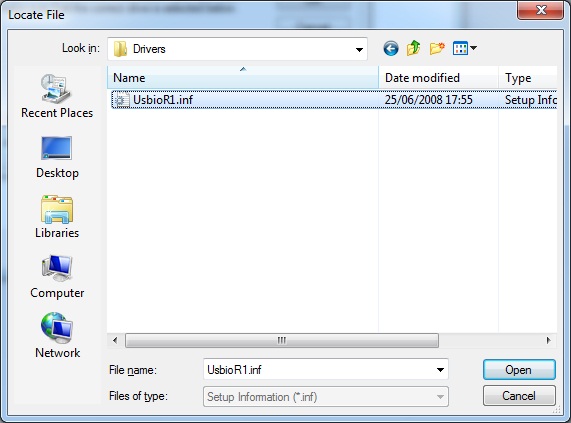
Task: Select Computer in the places bar
Action: click(x=57, y=277)
